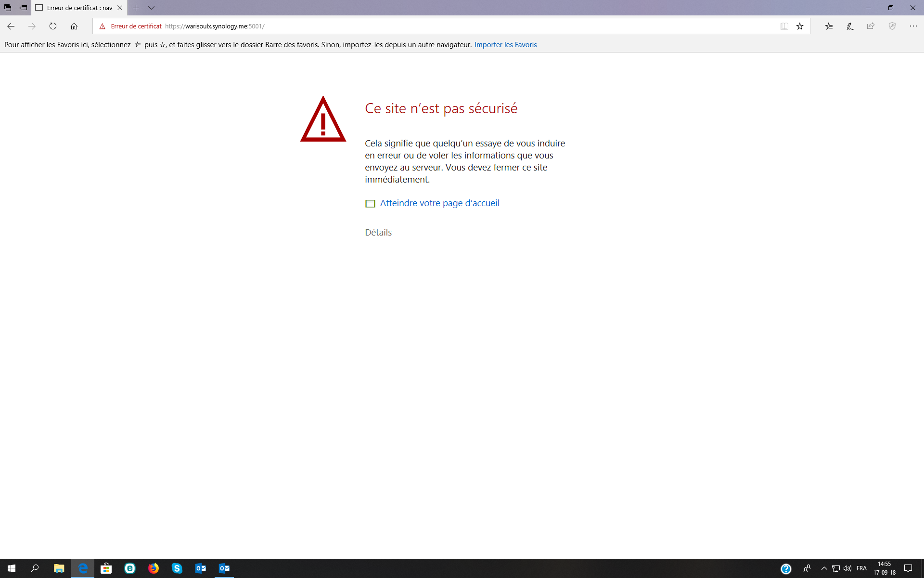Expand the tab preview chevron
The image size is (924, 578).
click(x=152, y=8)
